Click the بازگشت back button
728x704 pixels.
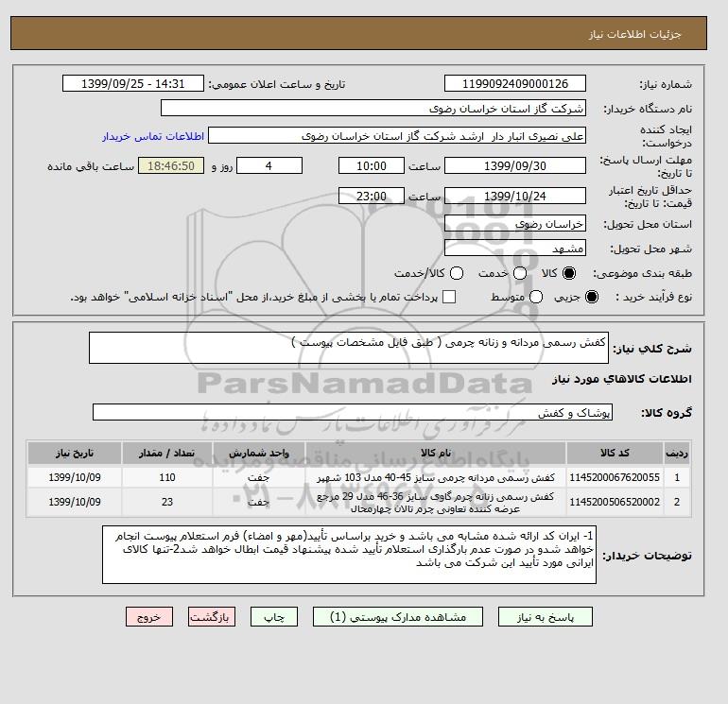pyautogui.click(x=212, y=617)
